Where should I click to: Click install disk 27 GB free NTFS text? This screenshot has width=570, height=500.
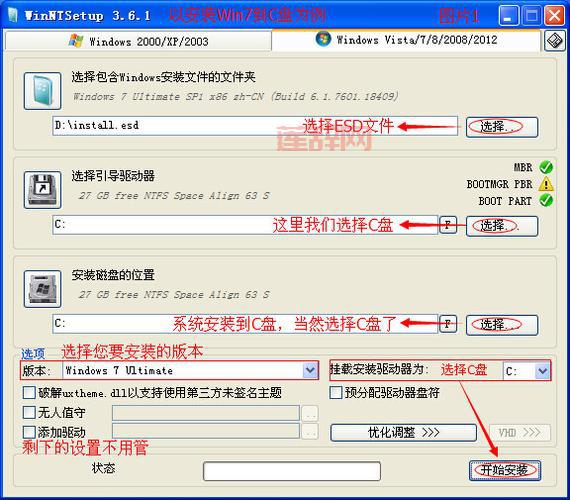tap(174, 295)
